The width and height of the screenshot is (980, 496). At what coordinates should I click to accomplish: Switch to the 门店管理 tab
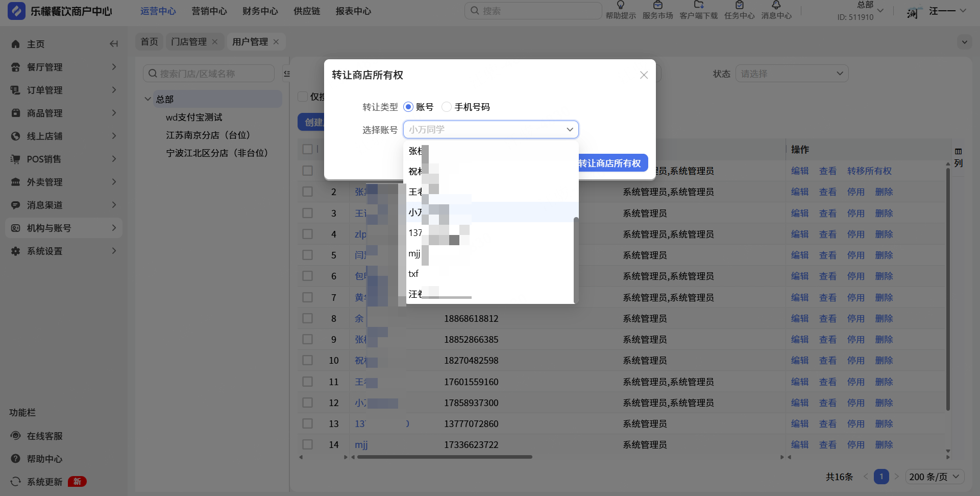pos(189,42)
